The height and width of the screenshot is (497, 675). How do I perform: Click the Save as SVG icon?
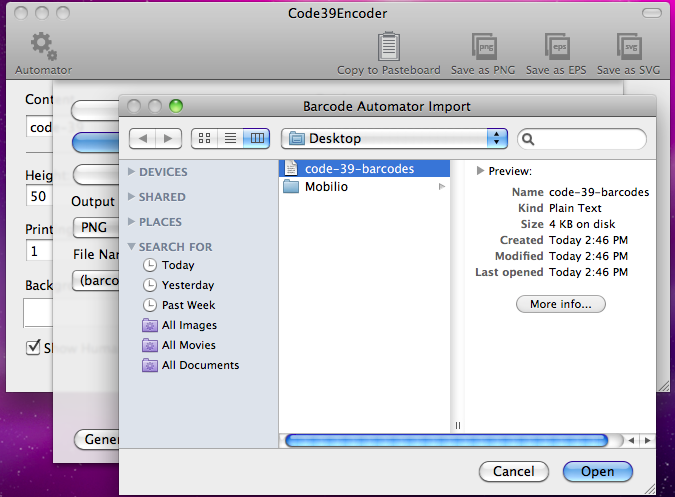tap(628, 46)
